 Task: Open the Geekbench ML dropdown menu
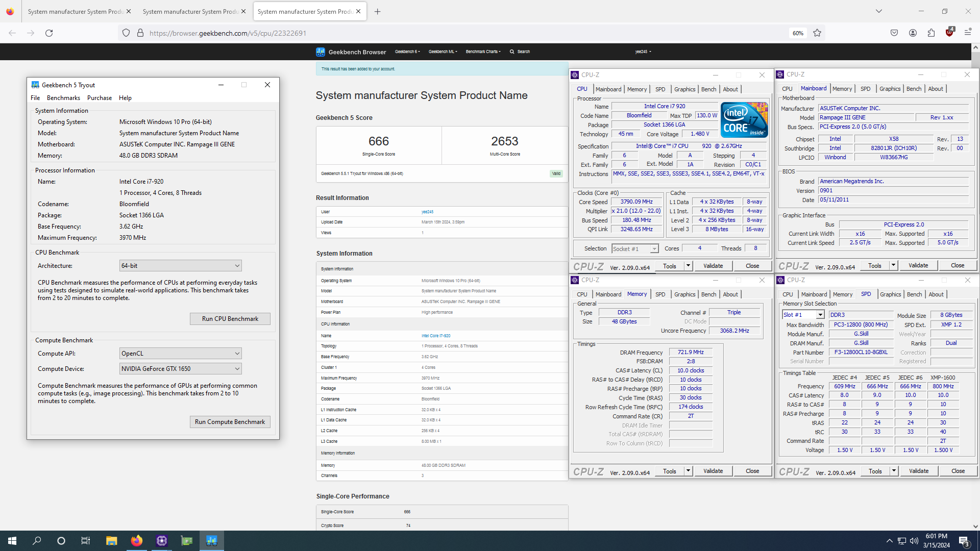(443, 52)
